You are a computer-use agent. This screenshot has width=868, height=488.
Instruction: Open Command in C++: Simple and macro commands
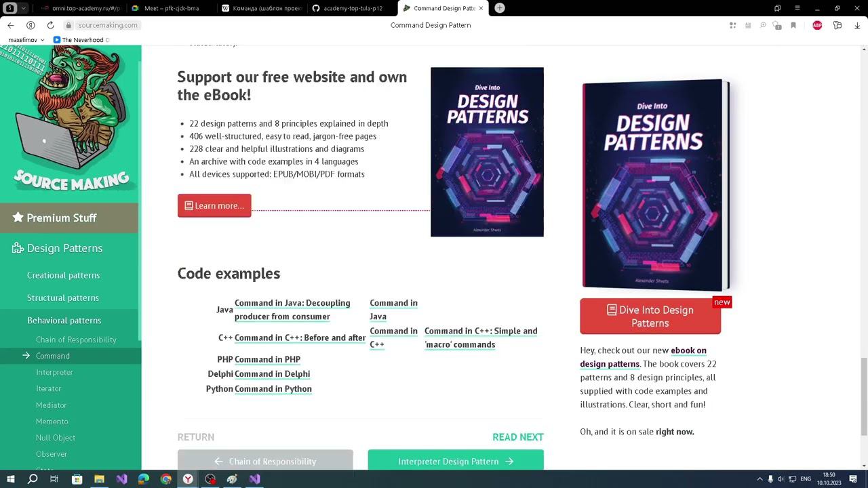point(481,338)
